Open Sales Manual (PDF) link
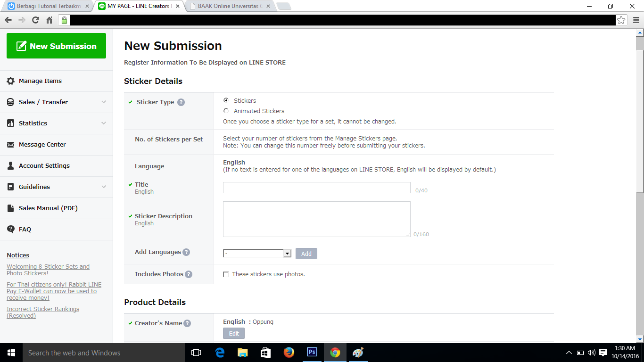Viewport: 644px width, 362px height. 48,208
